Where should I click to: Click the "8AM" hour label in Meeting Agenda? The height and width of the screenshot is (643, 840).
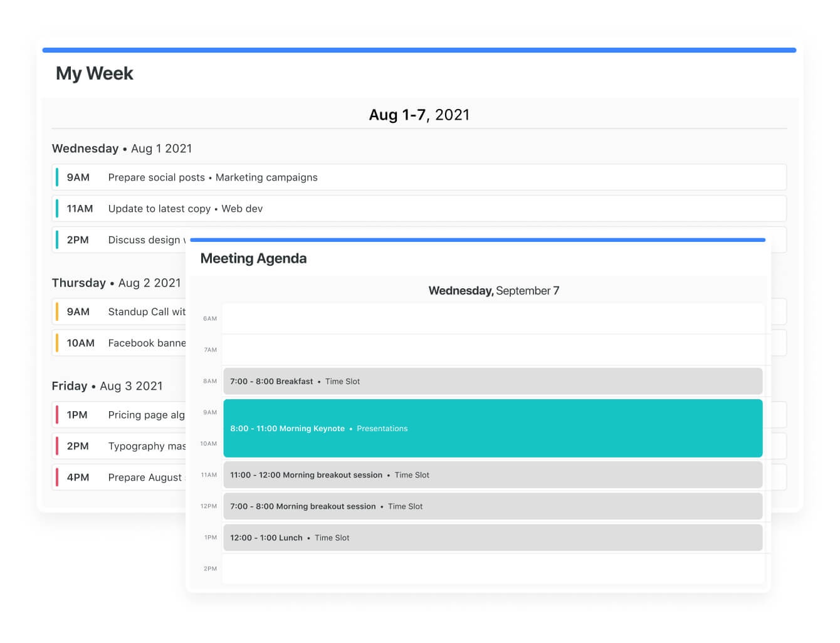210,381
